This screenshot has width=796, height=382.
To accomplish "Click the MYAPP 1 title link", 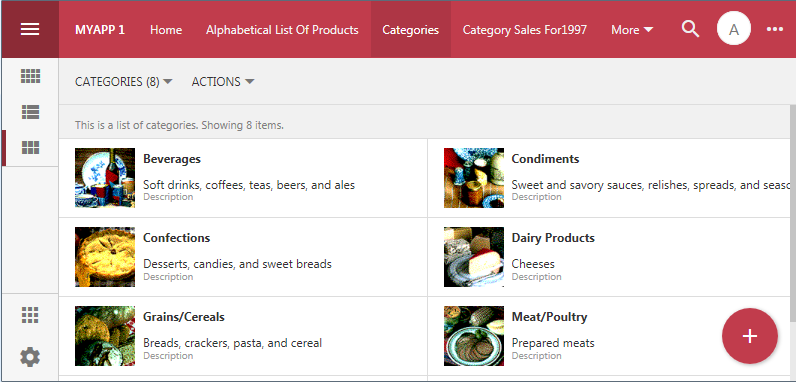I will click(100, 30).
